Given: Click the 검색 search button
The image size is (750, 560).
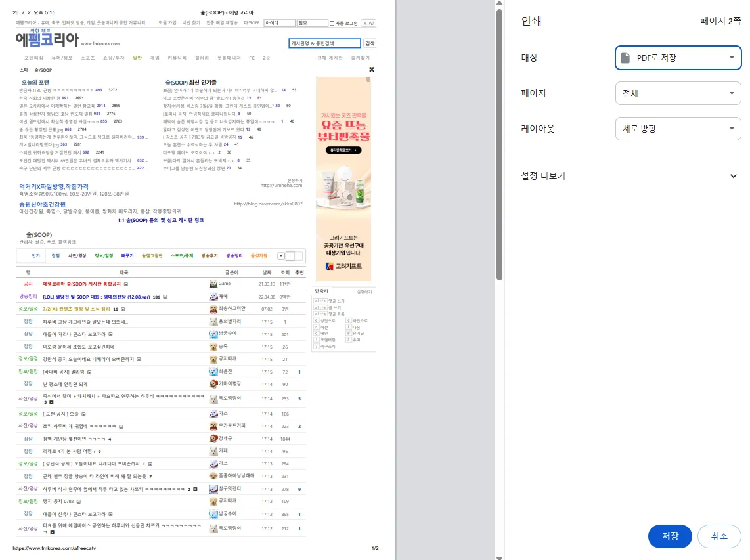Looking at the screenshot, I should click(370, 43).
